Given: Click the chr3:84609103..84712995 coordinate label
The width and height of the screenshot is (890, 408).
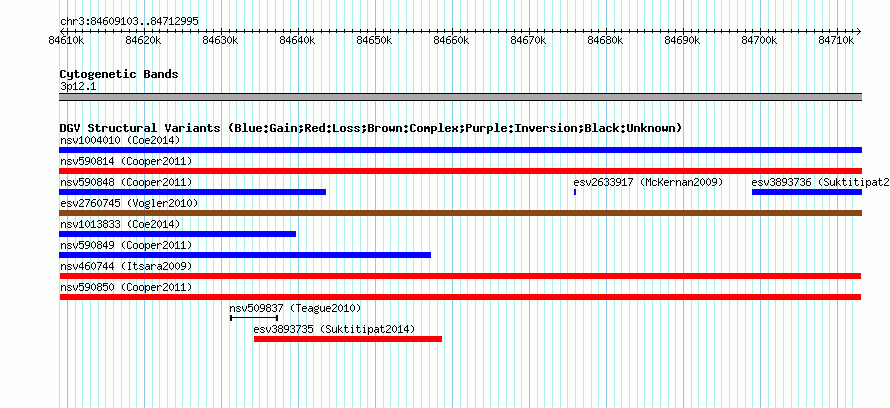Looking at the screenshot, I should tap(129, 22).
